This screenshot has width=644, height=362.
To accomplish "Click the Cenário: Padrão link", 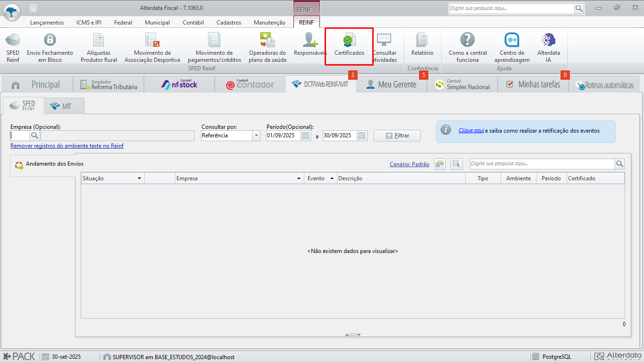I will [x=410, y=164].
